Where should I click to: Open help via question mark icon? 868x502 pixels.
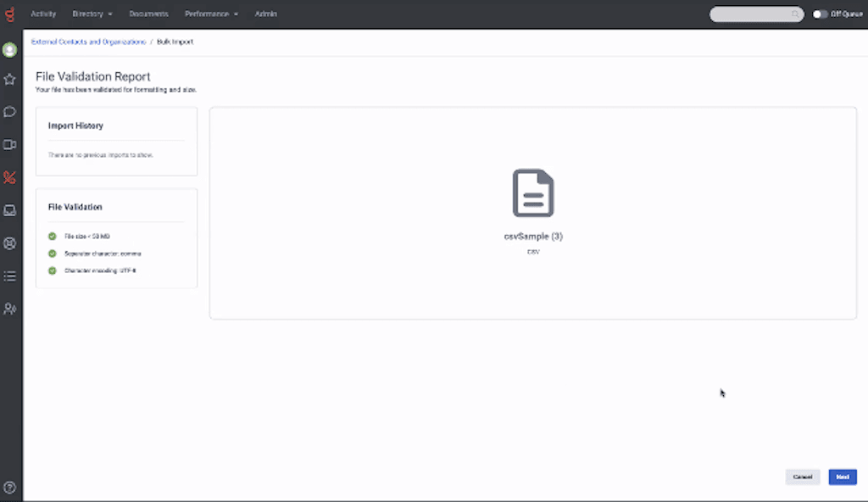point(9,488)
